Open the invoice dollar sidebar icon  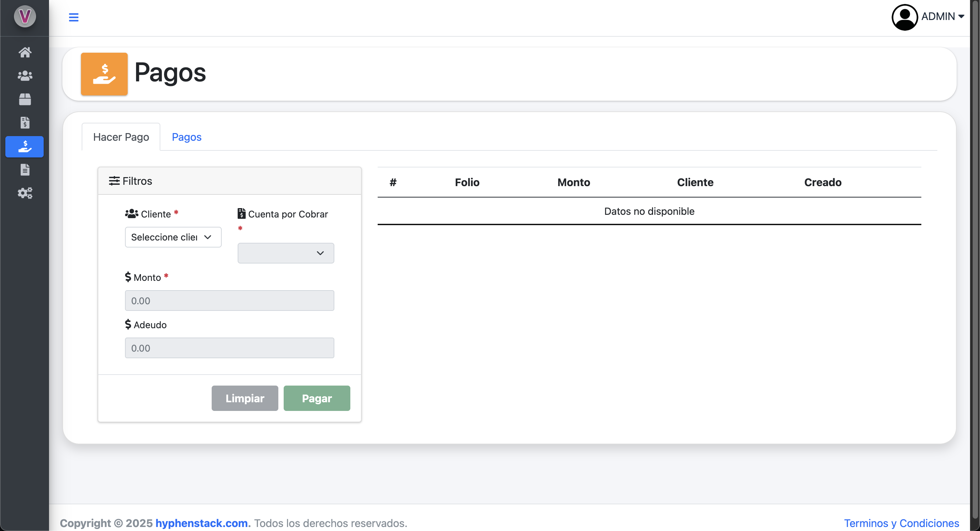pos(25,122)
